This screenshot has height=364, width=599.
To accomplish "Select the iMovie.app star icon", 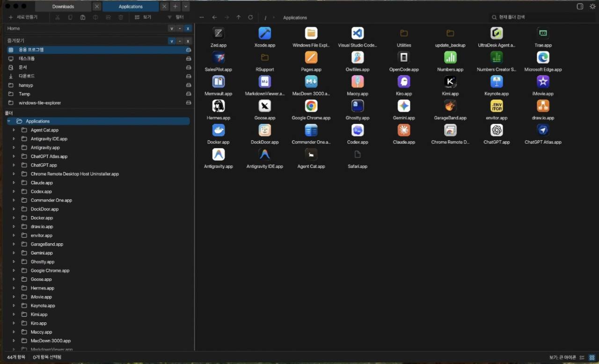I will point(543,82).
